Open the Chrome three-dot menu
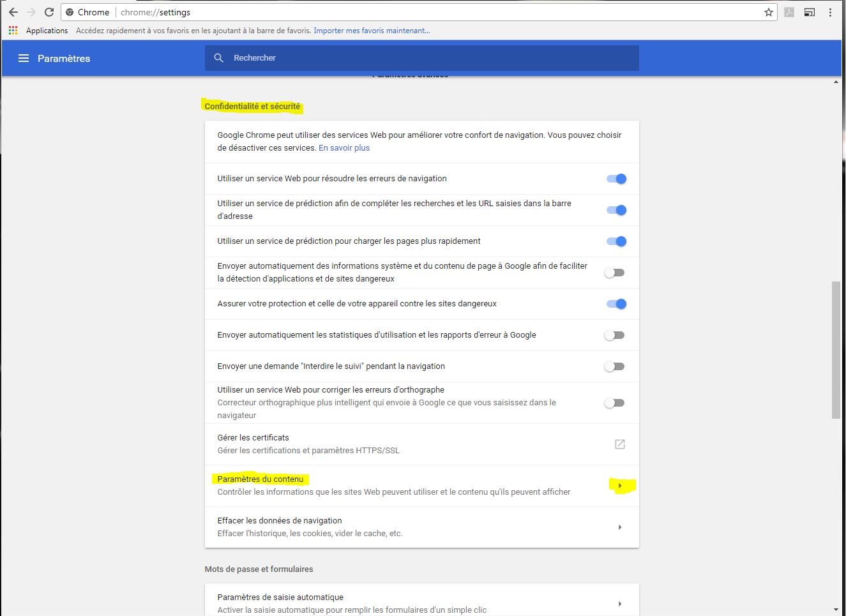Image resolution: width=846 pixels, height=616 pixels. (830, 12)
